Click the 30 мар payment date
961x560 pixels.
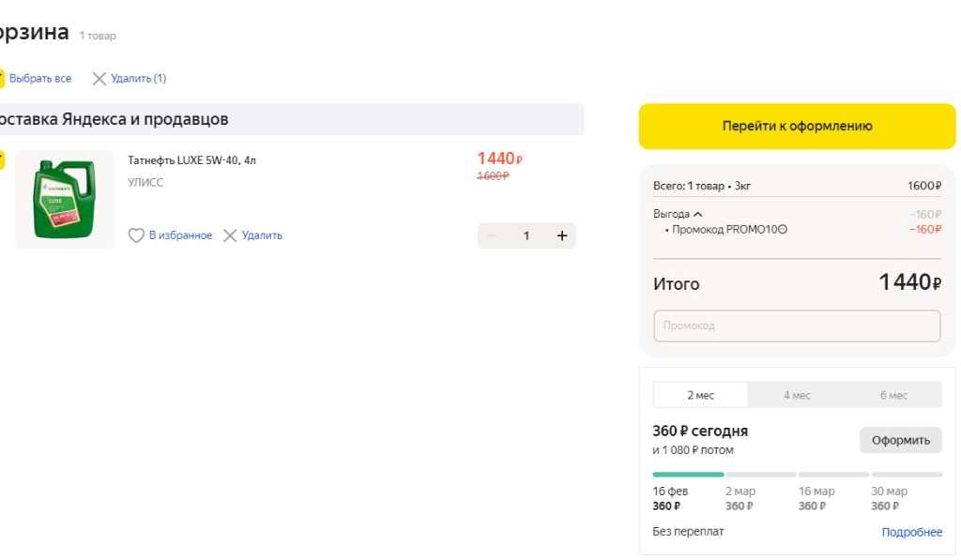click(890, 492)
